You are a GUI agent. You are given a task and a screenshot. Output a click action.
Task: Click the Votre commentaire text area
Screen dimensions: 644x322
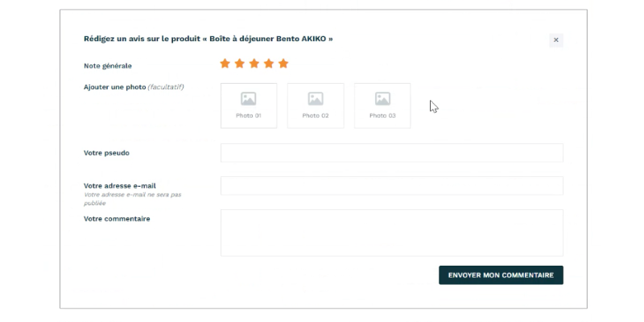click(x=392, y=233)
